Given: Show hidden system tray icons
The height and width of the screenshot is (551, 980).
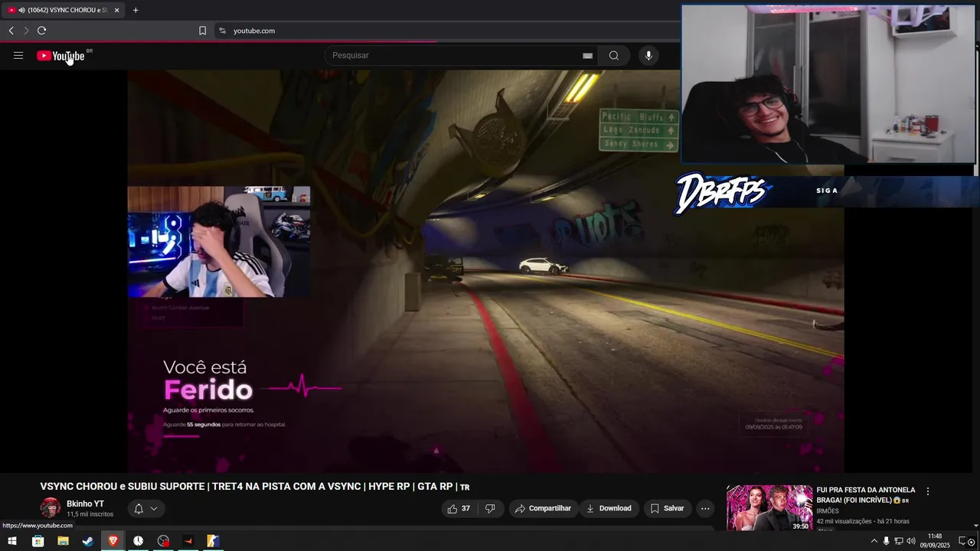Looking at the screenshot, I should pos(874,541).
